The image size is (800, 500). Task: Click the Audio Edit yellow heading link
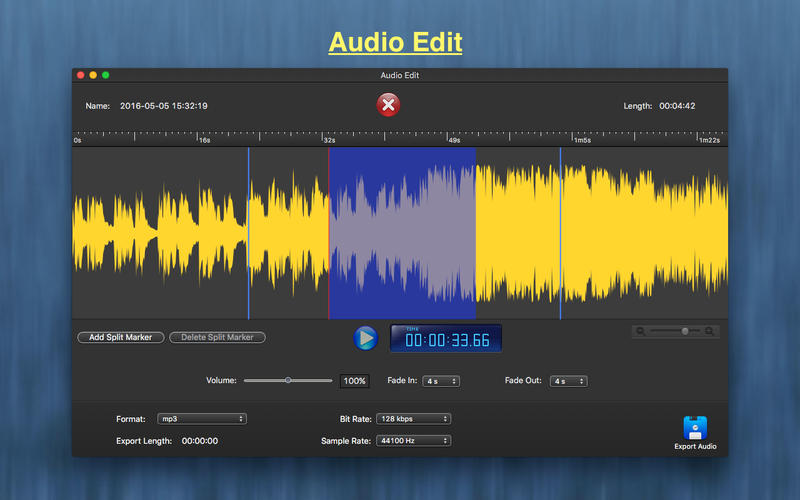coord(395,42)
